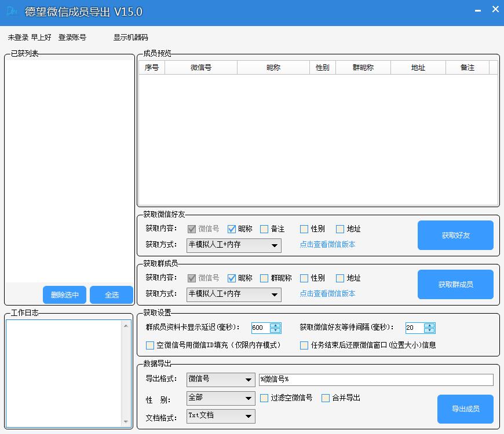This screenshot has width=504, height=434.
Task: Click the 未登录 status text
Action: (19, 37)
